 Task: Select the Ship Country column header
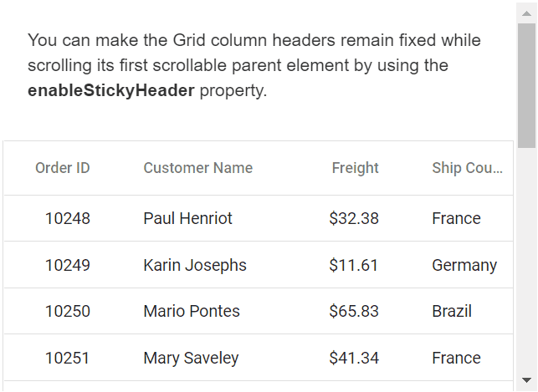coord(467,168)
